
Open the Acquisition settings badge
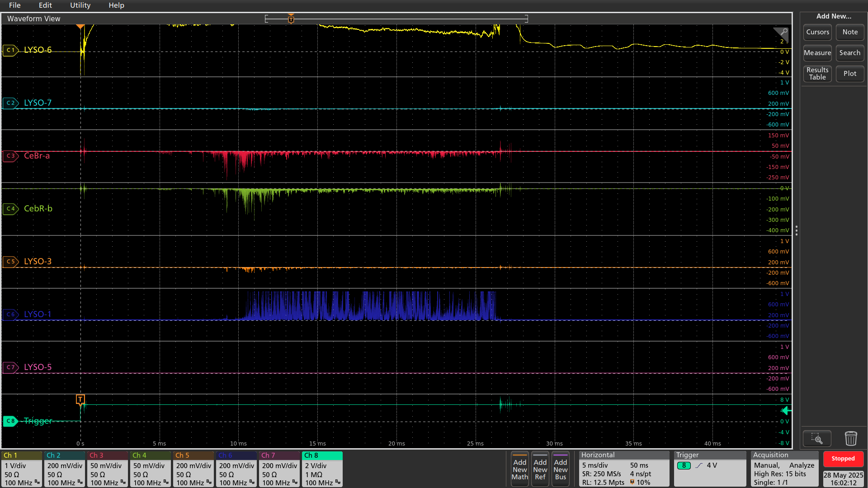784,469
